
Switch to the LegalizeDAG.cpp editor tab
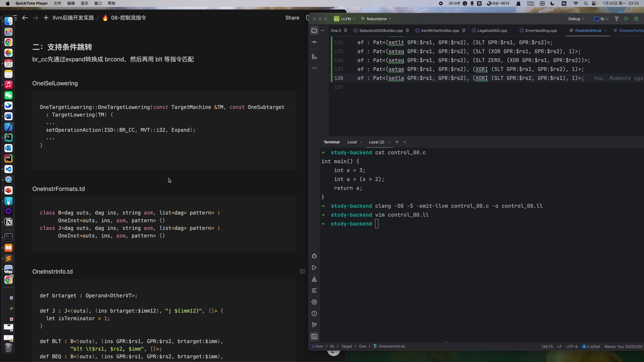coord(492,30)
